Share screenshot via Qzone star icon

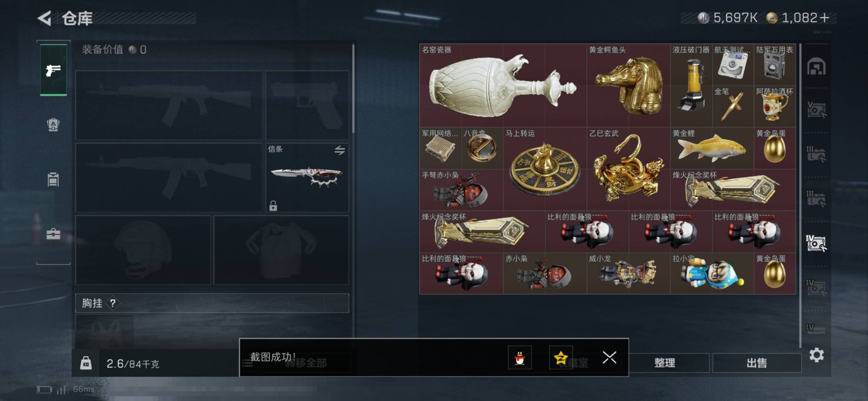click(x=561, y=358)
